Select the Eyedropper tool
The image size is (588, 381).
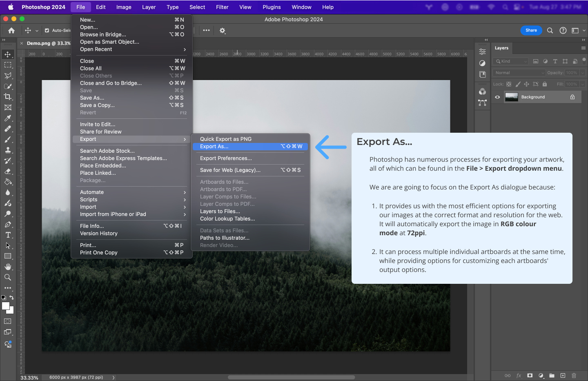(8, 118)
